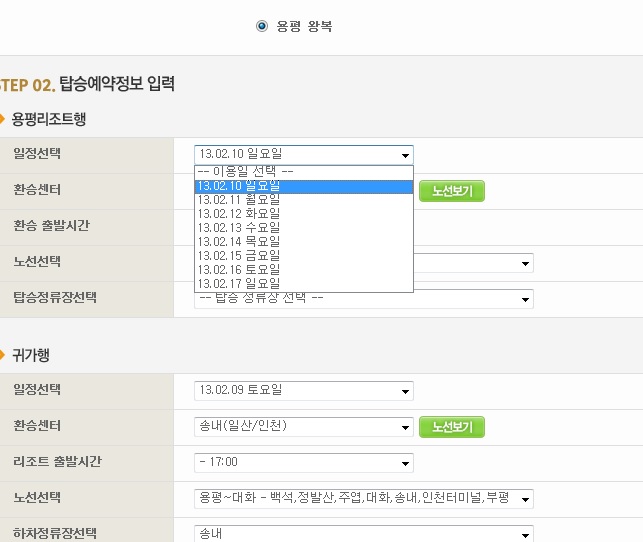Choose 13.02.12 화요일 from the date list
This screenshot has width=643, height=542.
pyautogui.click(x=303, y=214)
